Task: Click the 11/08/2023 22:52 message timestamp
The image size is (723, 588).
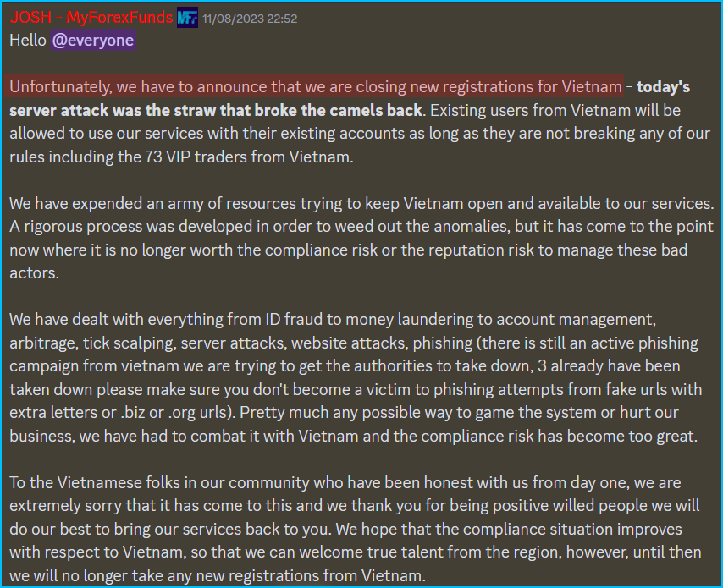Action: (250, 19)
